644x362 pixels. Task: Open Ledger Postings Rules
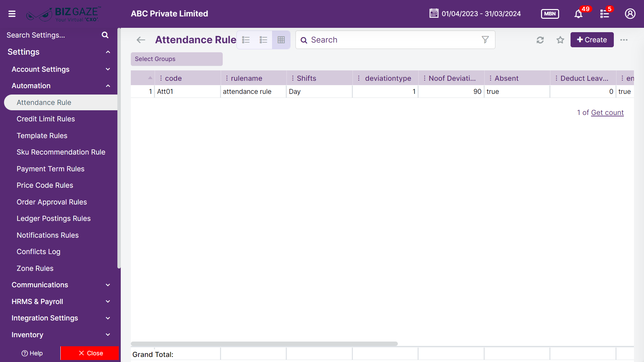click(x=53, y=219)
